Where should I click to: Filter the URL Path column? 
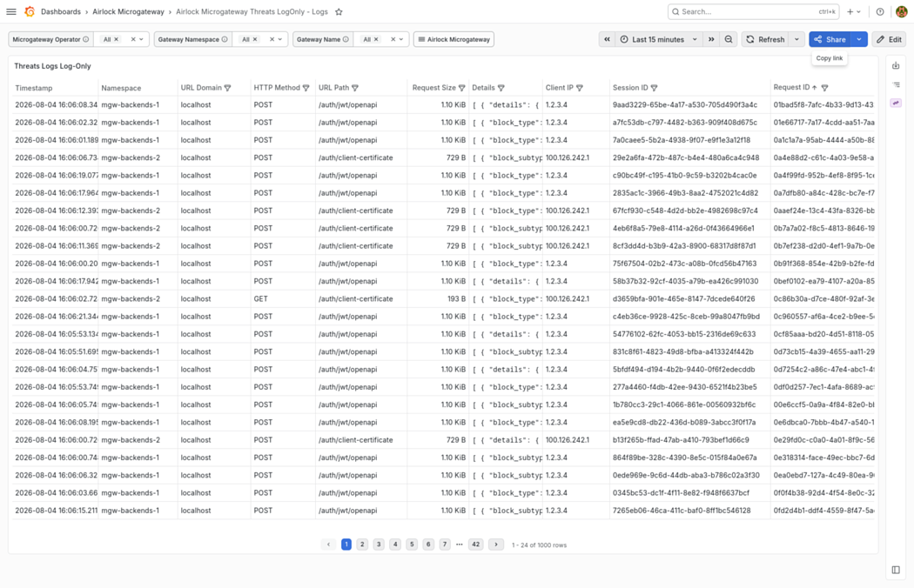tap(355, 88)
